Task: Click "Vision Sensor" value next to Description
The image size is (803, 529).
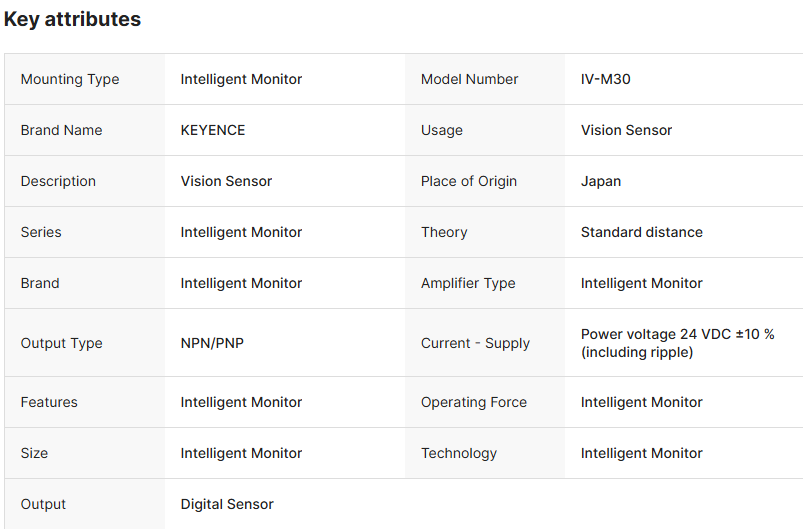Action: pyautogui.click(x=226, y=181)
